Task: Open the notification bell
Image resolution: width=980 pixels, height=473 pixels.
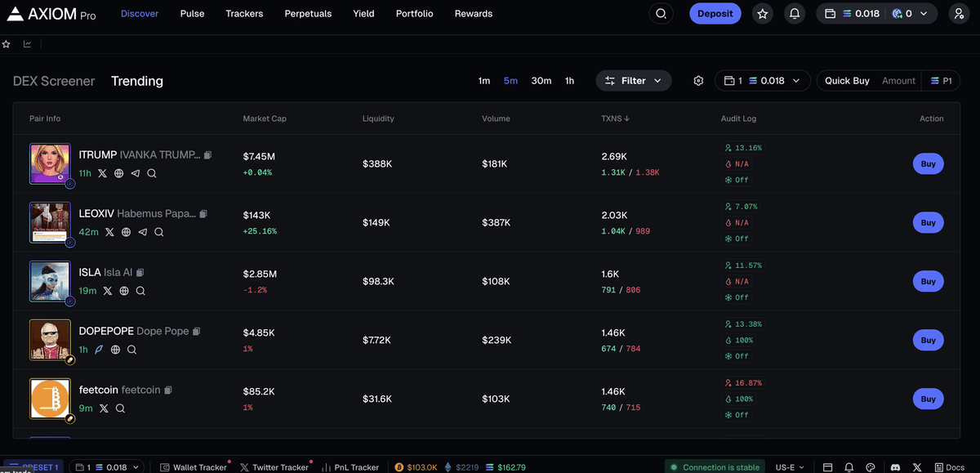Action: click(794, 13)
